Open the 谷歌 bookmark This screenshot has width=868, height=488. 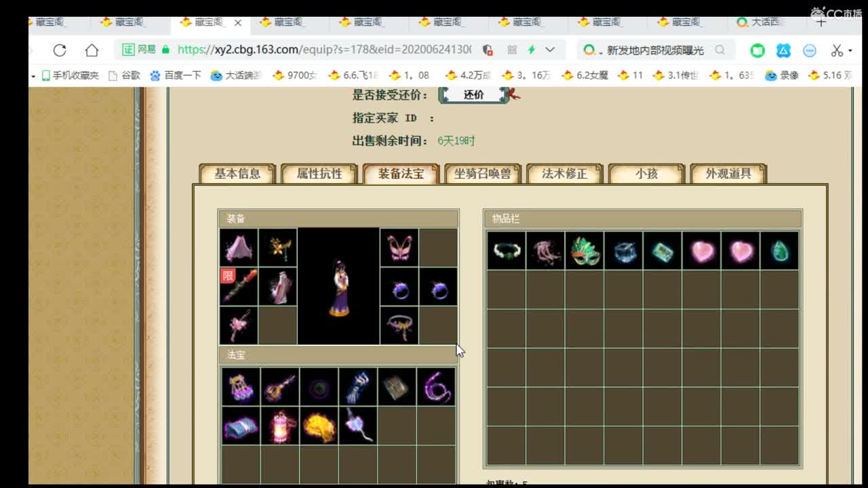click(124, 75)
